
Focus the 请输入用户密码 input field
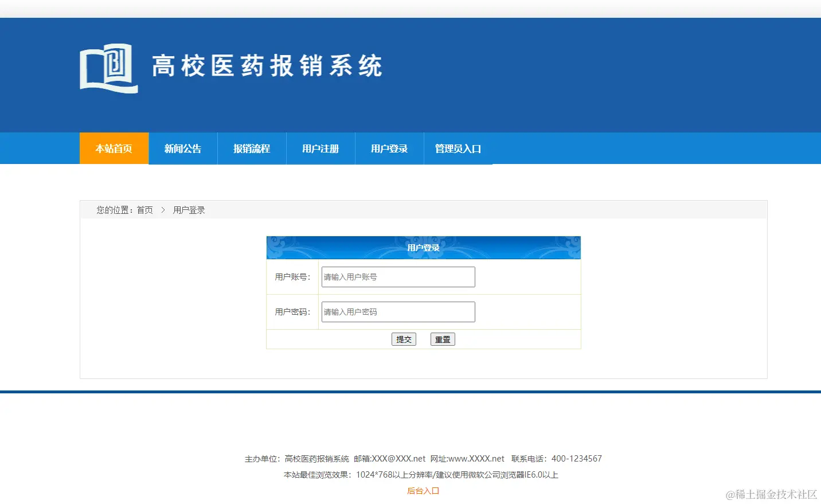pyautogui.click(x=398, y=312)
